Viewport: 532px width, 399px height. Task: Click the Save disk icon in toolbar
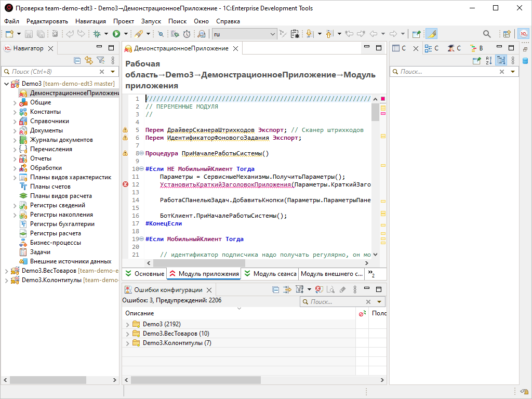[29, 34]
